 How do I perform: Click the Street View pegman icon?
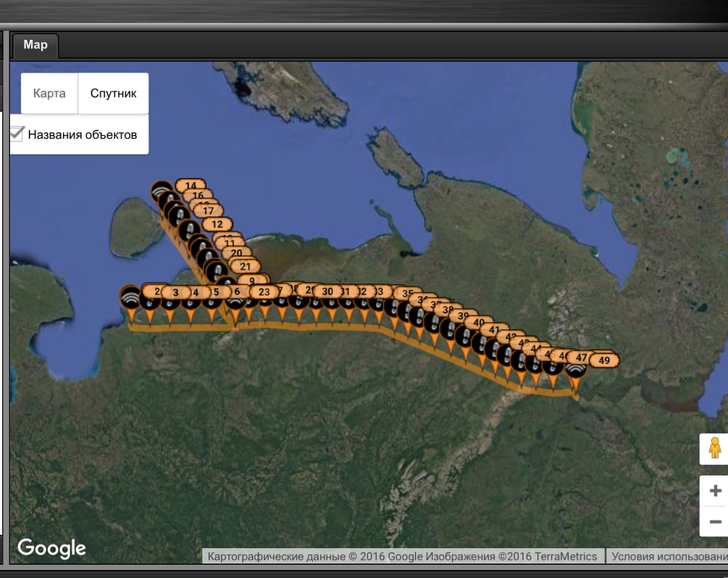pyautogui.click(x=714, y=449)
